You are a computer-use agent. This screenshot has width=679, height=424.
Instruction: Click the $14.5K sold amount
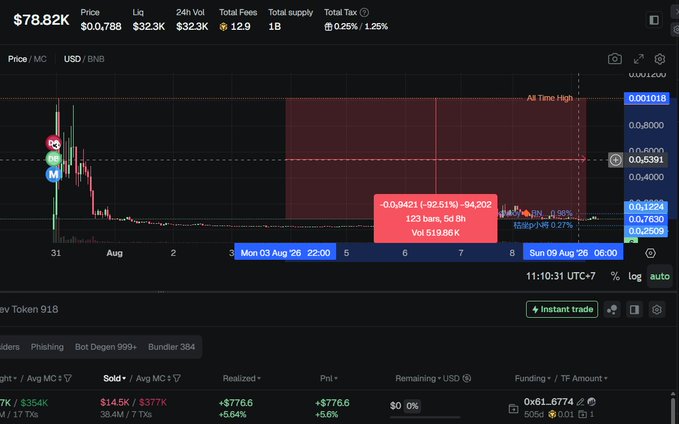click(x=114, y=403)
